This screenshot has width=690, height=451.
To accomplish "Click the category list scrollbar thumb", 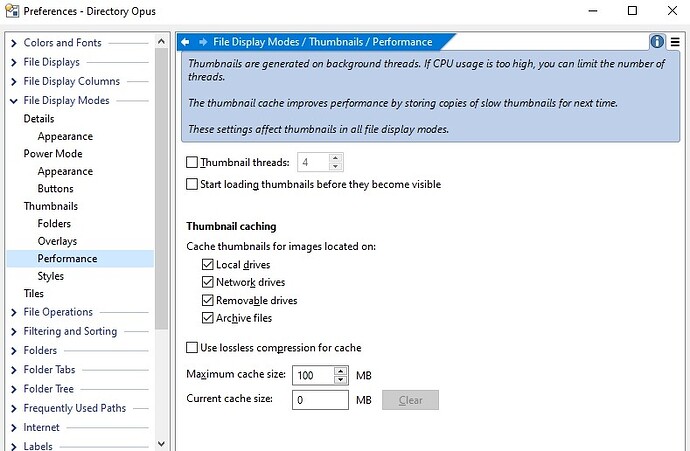I will (x=161, y=189).
